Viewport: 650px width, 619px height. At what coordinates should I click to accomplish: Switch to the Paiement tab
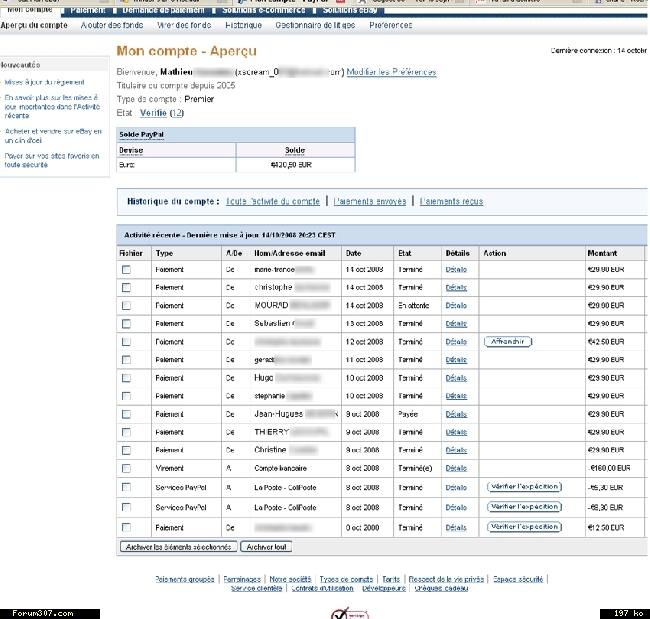point(87,10)
